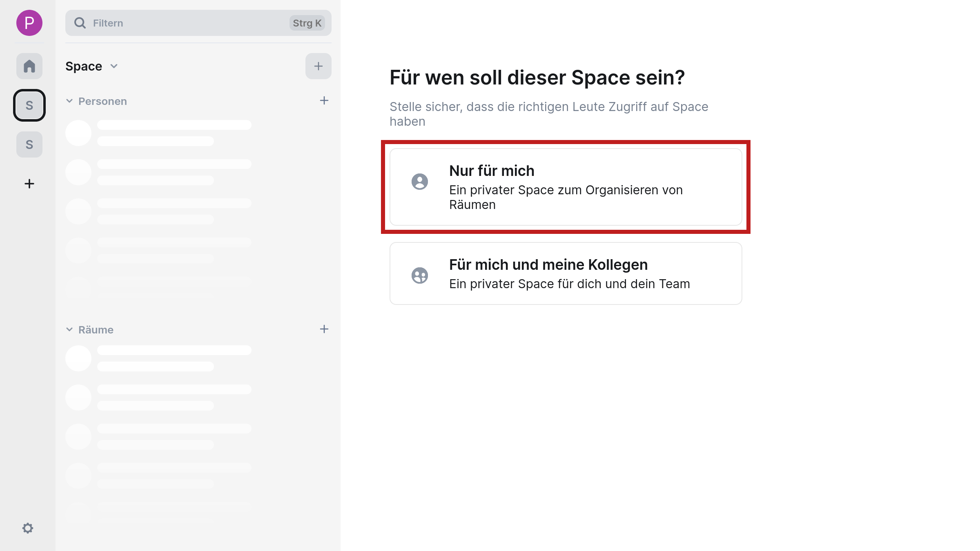
Task: Click the add new workspace plus icon
Action: [x=28, y=184]
